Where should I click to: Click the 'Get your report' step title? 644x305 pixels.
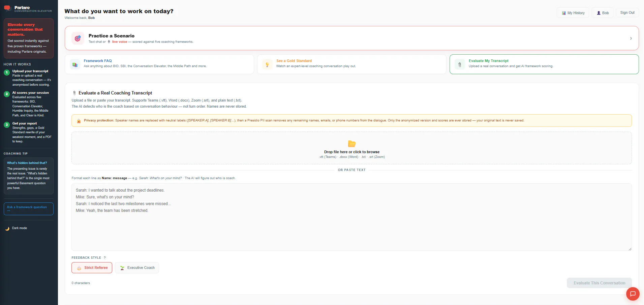25,123
